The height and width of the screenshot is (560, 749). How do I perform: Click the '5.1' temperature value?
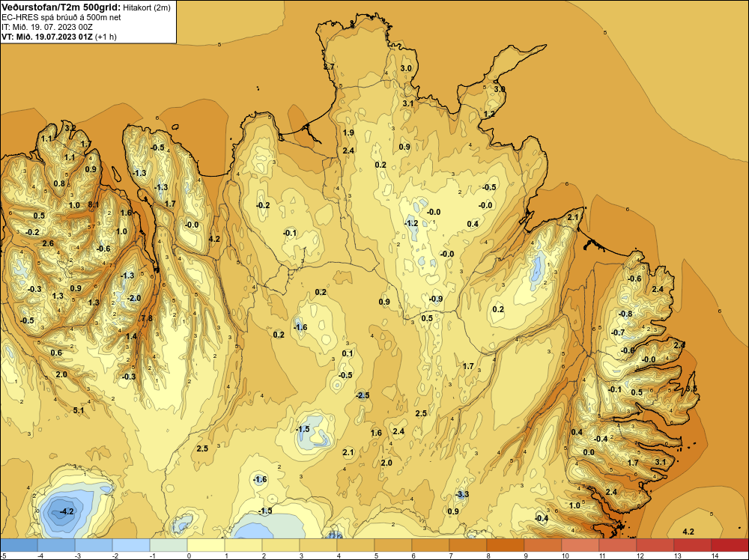79,410
